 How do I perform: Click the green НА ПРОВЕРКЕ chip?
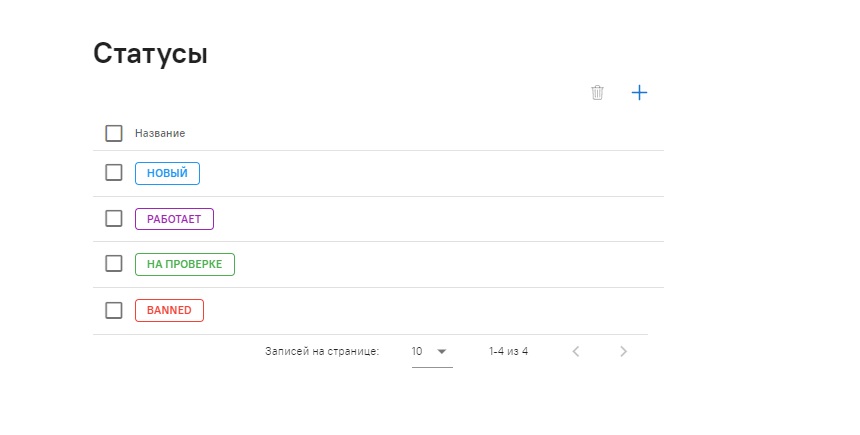185,264
